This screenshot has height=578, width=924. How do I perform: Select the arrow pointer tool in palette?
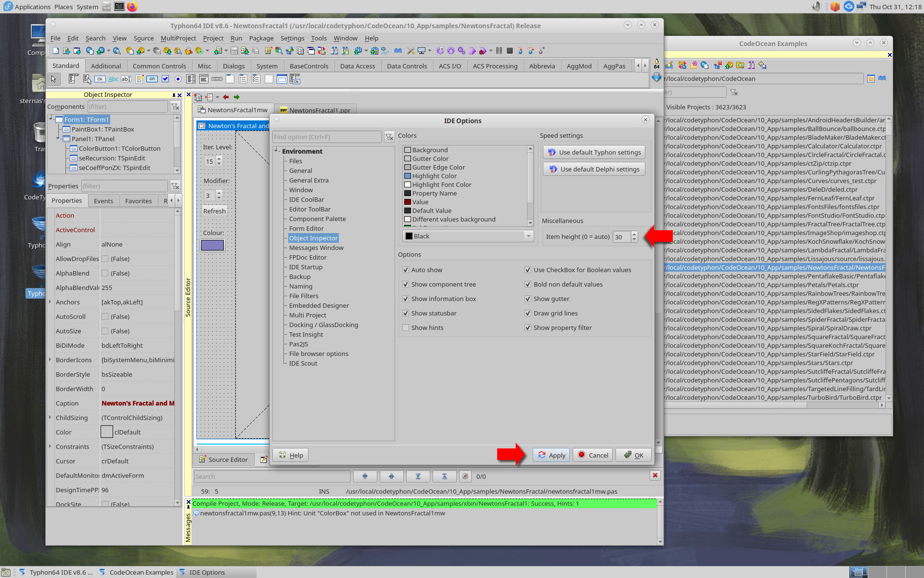[x=54, y=79]
